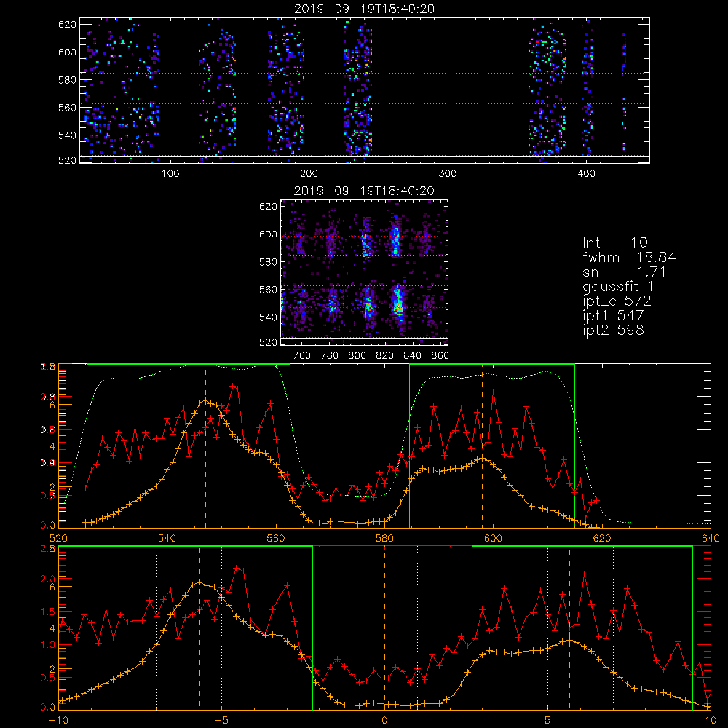Image resolution: width=728 pixels, height=728 pixels.
Task: Click the bottom plot x-axis label -5
Action: (x=221, y=720)
